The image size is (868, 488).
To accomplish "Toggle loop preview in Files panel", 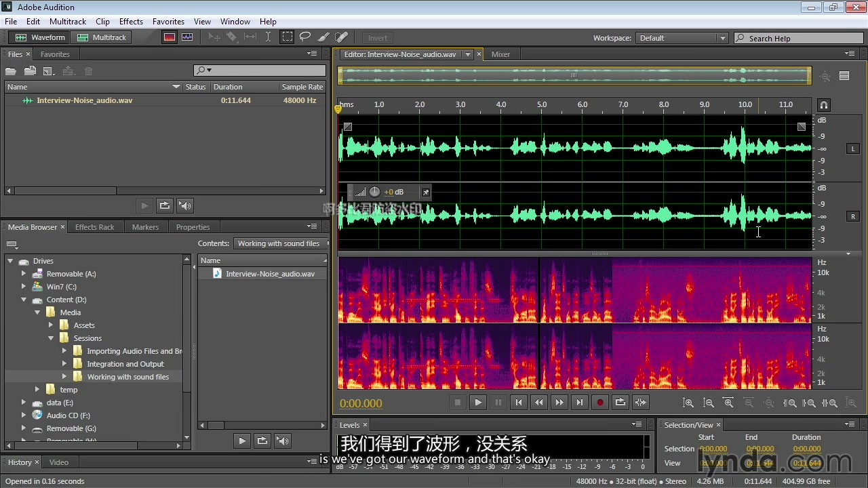I will [x=164, y=205].
